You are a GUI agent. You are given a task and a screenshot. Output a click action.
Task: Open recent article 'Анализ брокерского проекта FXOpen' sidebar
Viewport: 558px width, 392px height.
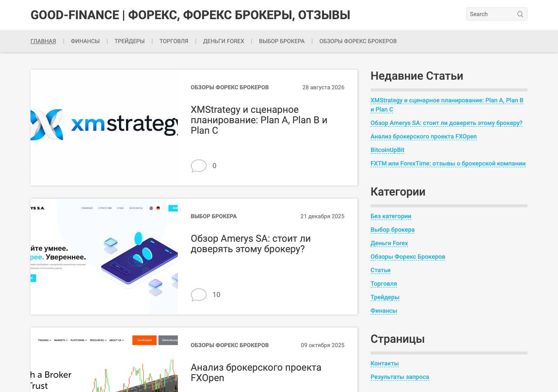424,136
